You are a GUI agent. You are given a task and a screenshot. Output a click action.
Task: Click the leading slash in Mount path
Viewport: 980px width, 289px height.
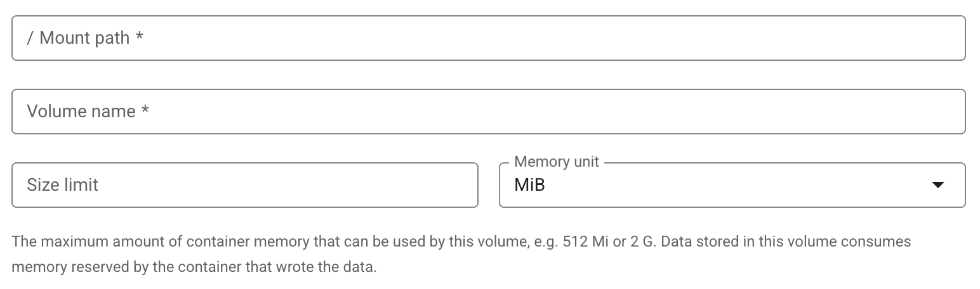coord(30,38)
